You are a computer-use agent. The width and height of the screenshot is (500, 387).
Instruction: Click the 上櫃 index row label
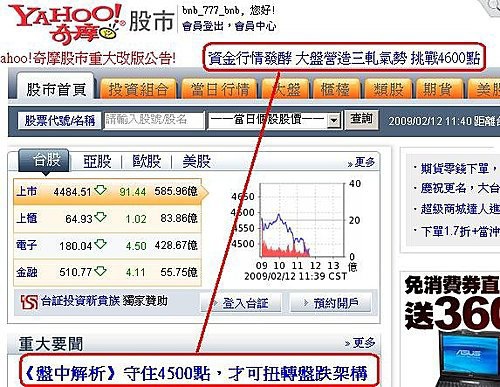26,218
